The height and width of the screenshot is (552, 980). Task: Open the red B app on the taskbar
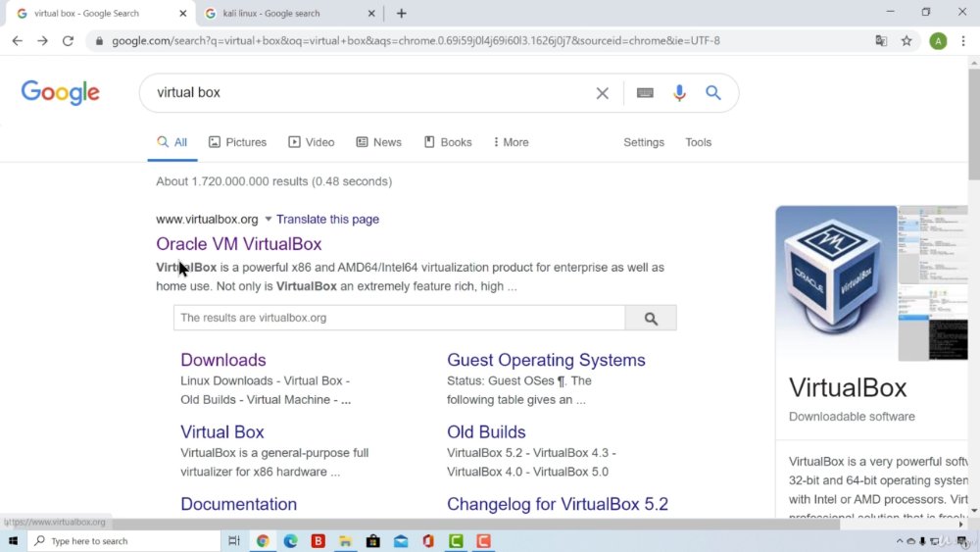click(318, 541)
